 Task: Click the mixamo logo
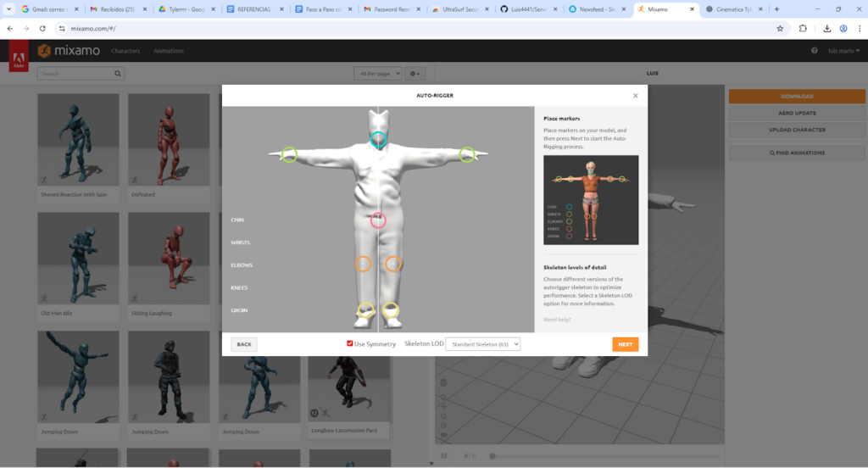tap(69, 51)
